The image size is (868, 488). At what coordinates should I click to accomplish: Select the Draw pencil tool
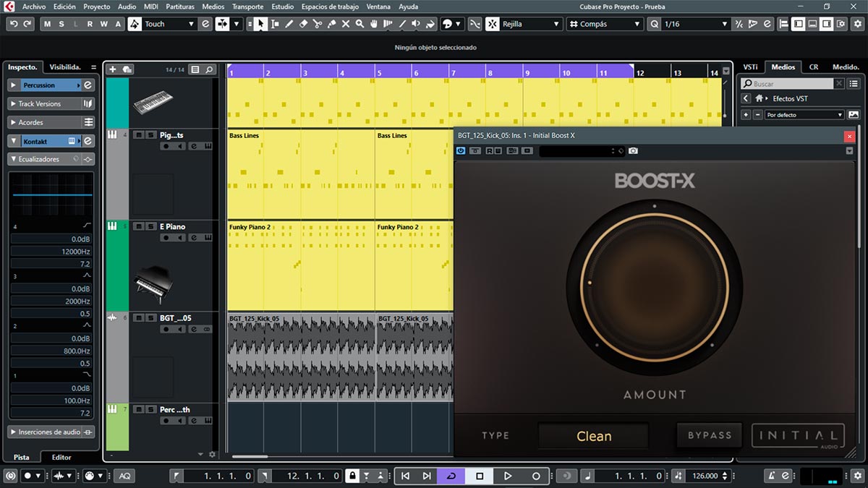[289, 24]
